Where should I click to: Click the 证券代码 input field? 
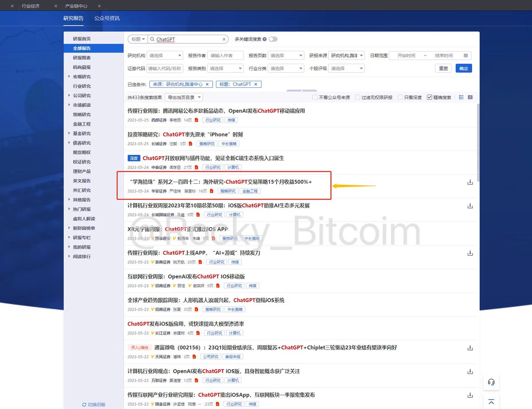point(165,69)
